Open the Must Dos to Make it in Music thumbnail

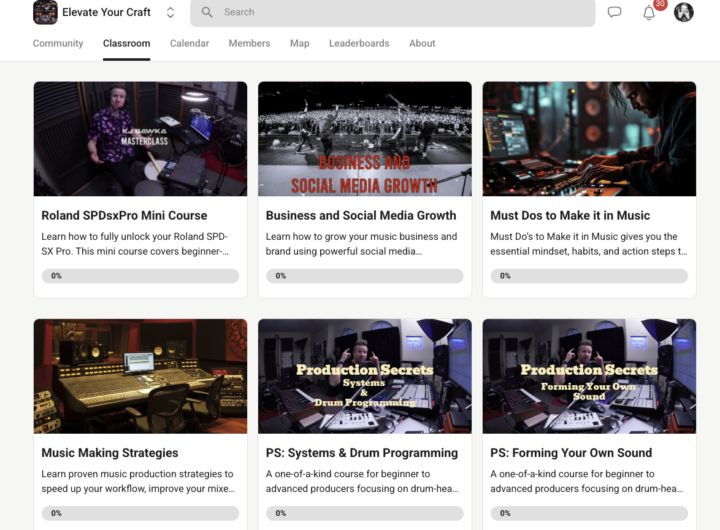tap(589, 139)
